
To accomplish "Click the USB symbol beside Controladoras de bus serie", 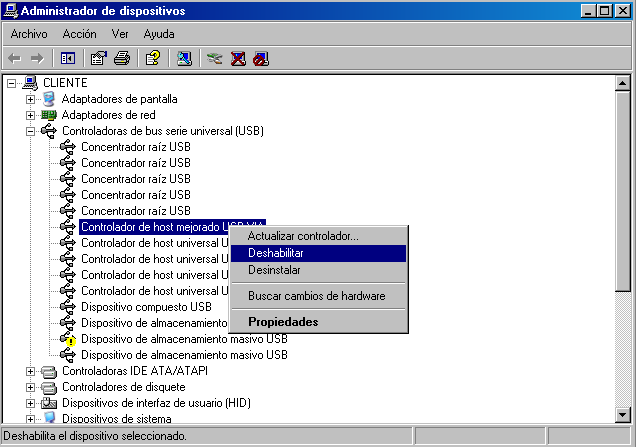I will (x=49, y=131).
